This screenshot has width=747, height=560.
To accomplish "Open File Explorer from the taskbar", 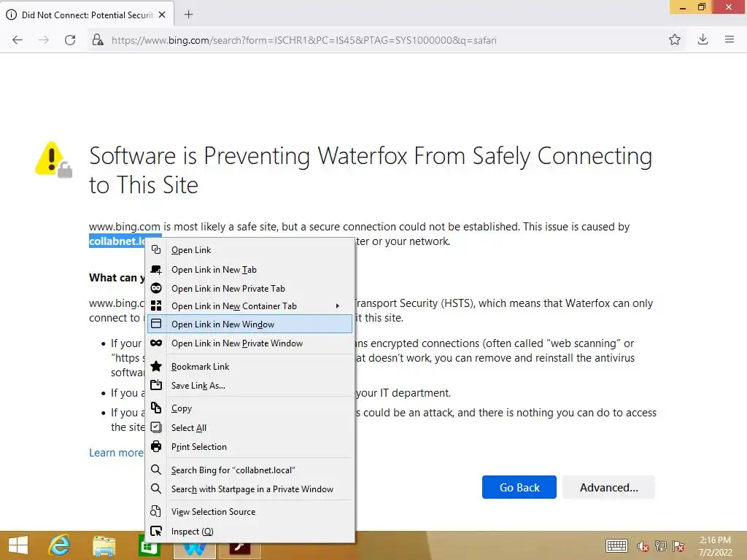I will tap(104, 545).
